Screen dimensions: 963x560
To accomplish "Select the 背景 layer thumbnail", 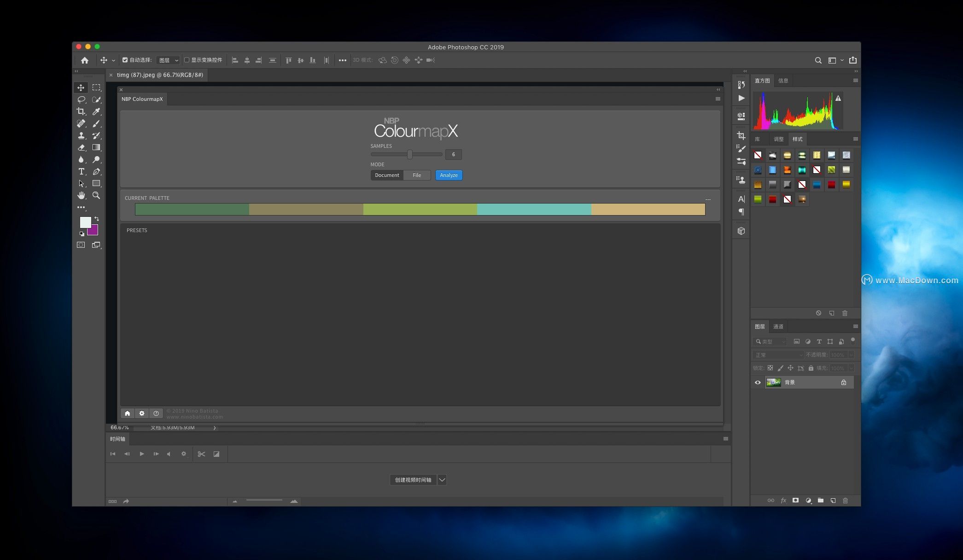I will point(773,382).
